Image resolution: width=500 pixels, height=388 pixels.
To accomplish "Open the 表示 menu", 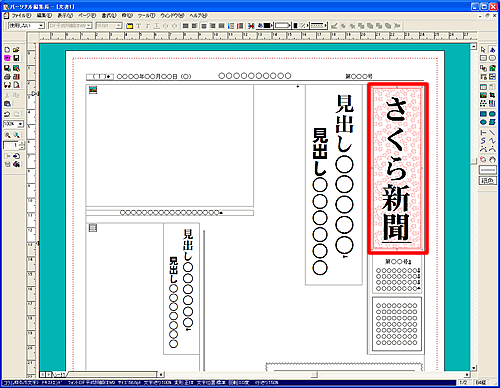I will (x=65, y=16).
